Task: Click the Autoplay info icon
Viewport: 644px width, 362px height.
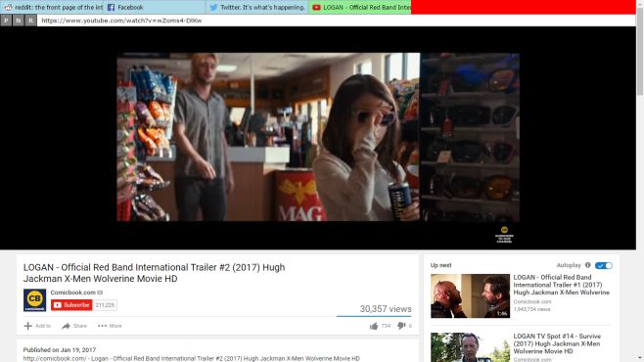Action: [588, 265]
